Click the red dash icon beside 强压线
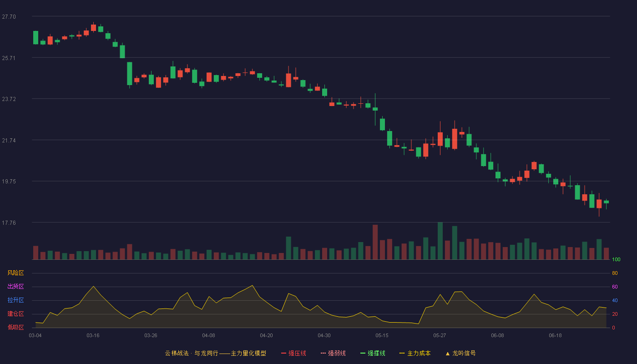The width and height of the screenshot is (637, 364). [x=284, y=353]
